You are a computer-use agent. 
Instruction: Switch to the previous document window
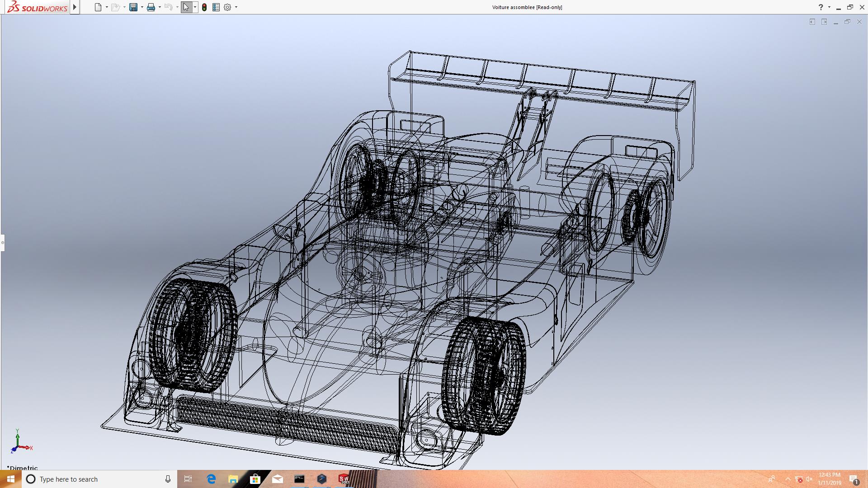[x=812, y=22]
